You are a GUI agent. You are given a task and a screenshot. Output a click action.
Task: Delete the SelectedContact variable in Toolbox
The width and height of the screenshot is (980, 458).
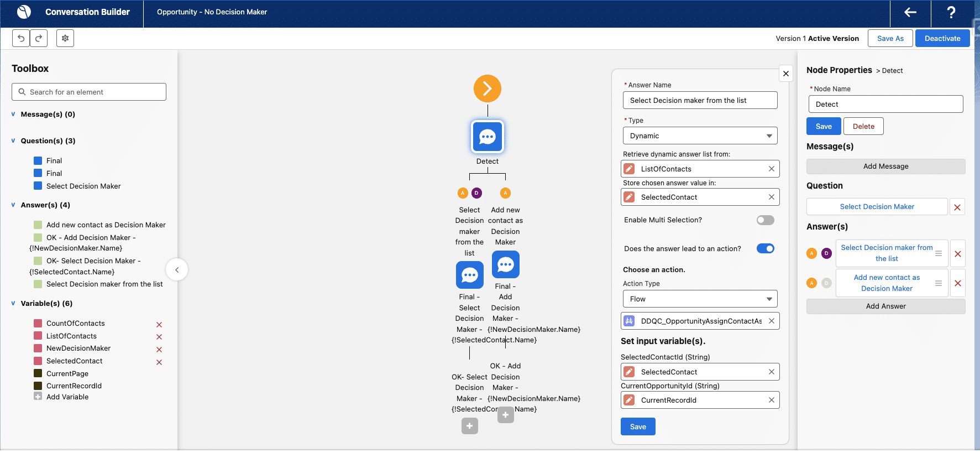click(159, 362)
